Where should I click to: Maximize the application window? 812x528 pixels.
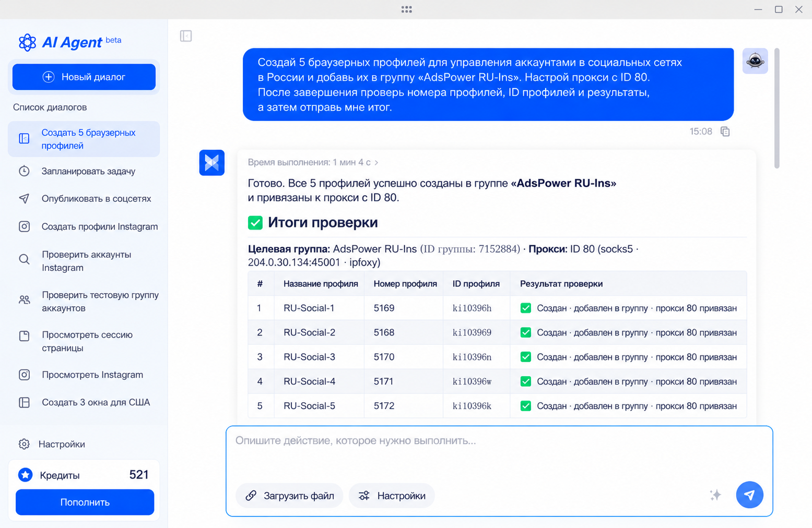tap(779, 9)
